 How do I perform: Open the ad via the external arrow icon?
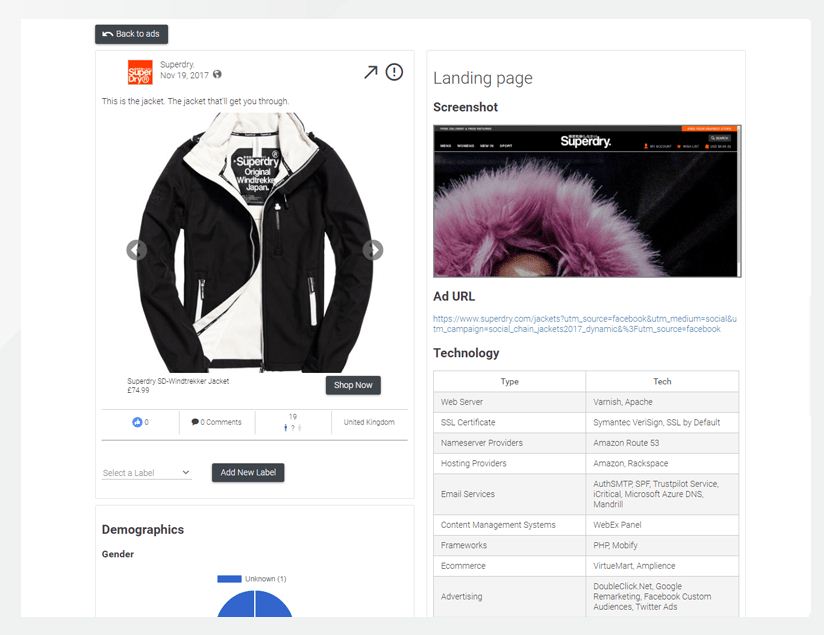370,72
